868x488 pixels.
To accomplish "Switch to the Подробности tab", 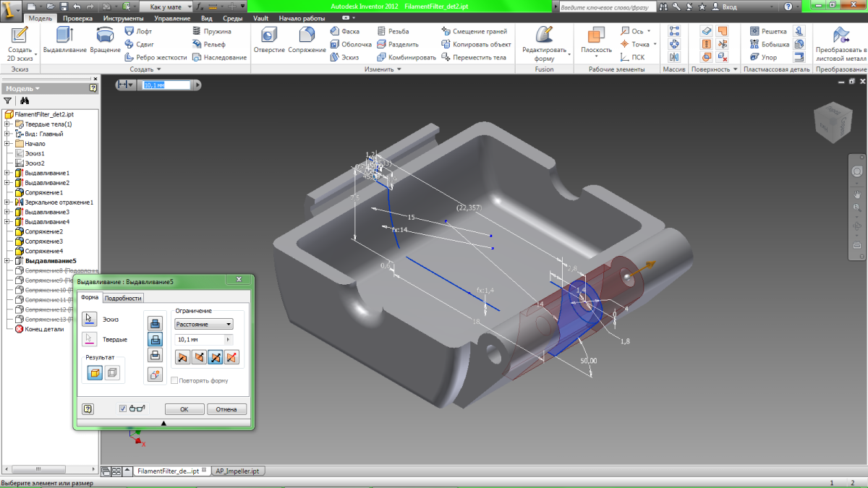I will [124, 298].
